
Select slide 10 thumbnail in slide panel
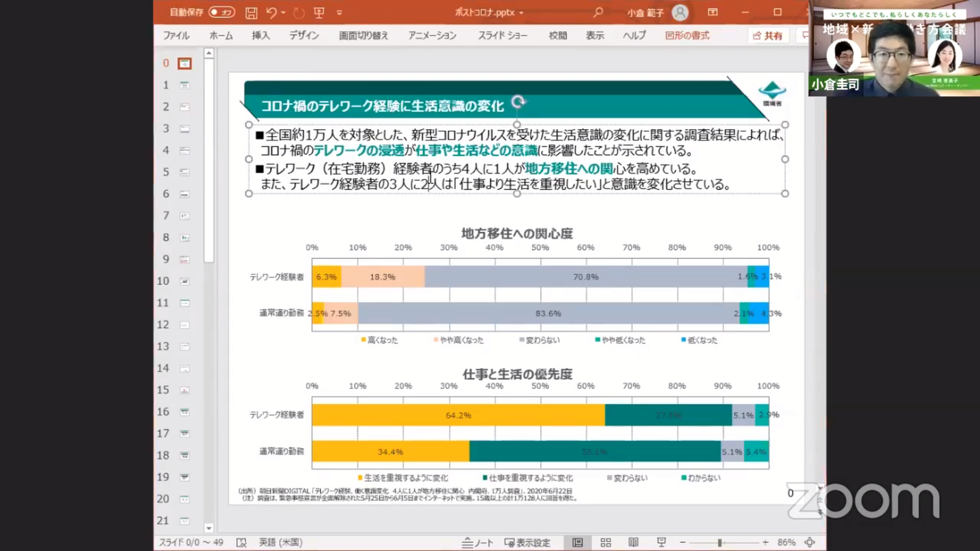184,281
